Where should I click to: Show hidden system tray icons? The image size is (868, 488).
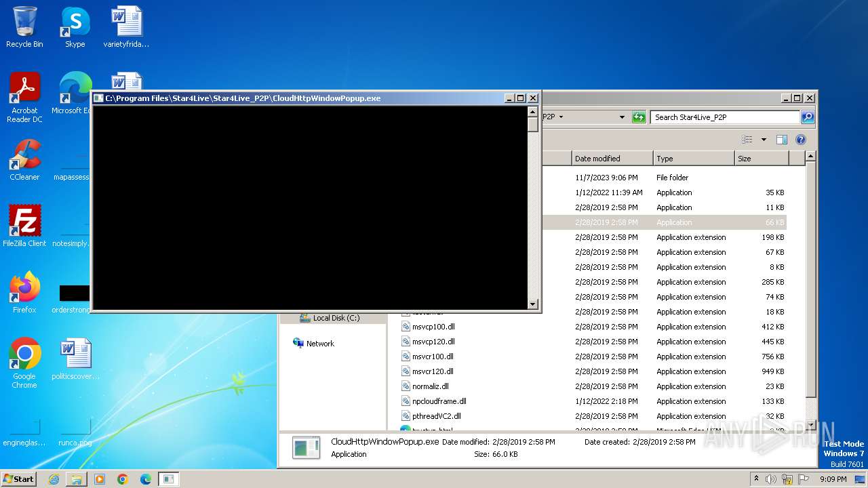click(x=757, y=479)
